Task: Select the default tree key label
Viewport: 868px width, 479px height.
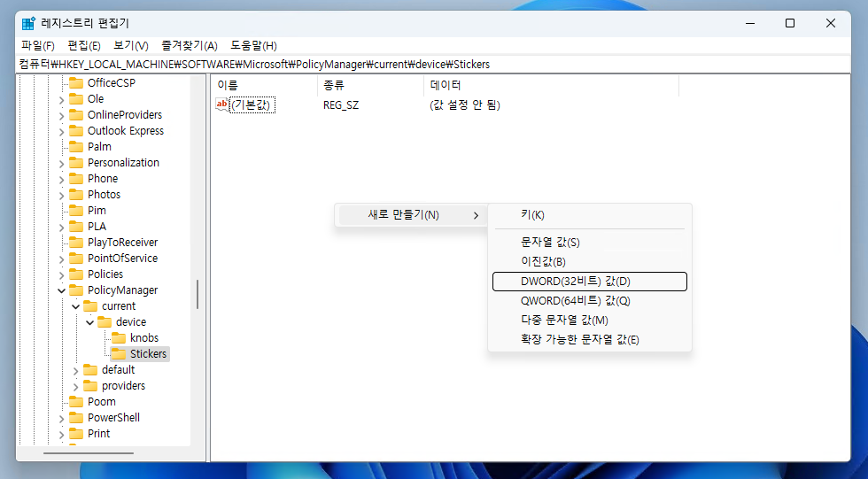Action: point(119,370)
